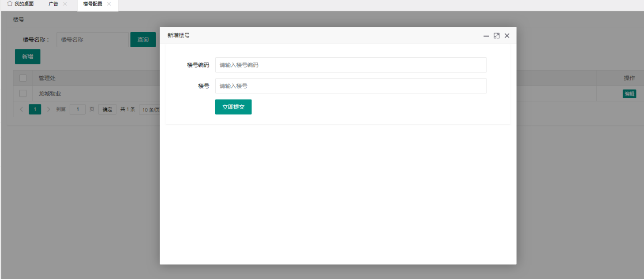Click the 新增 button above the table
This screenshot has width=644, height=279.
coord(27,56)
